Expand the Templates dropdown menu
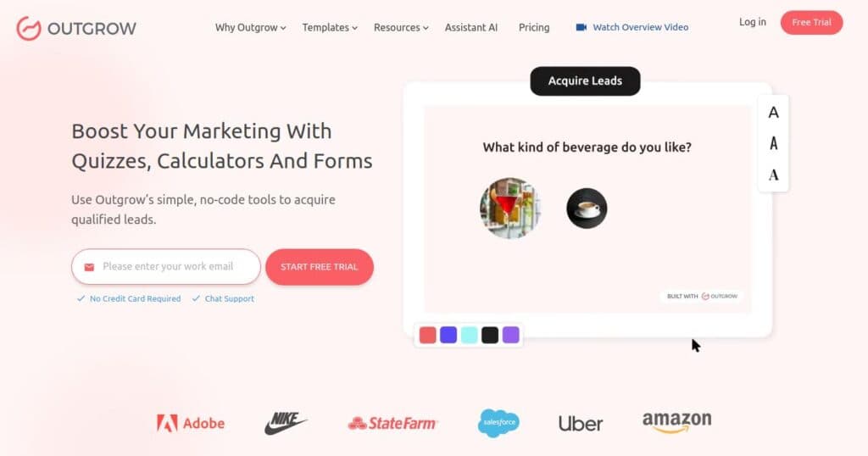Screen dimensions: 868x456 330,28
